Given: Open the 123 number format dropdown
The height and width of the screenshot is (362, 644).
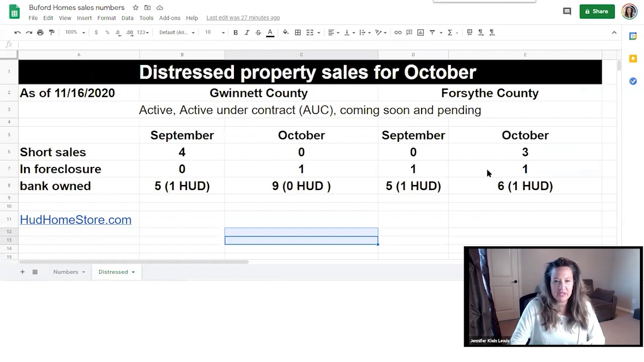Looking at the screenshot, I should 143,32.
